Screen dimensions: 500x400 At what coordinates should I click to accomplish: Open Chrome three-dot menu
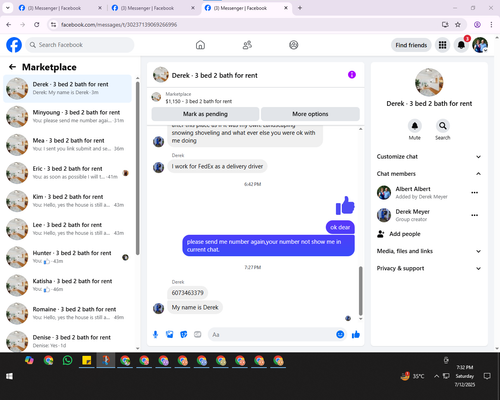491,25
